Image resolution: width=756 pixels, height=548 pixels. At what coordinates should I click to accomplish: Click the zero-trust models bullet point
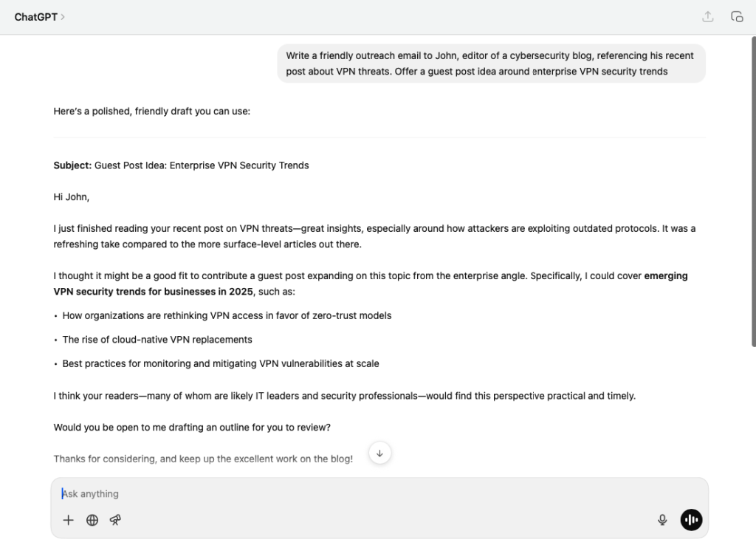point(227,315)
